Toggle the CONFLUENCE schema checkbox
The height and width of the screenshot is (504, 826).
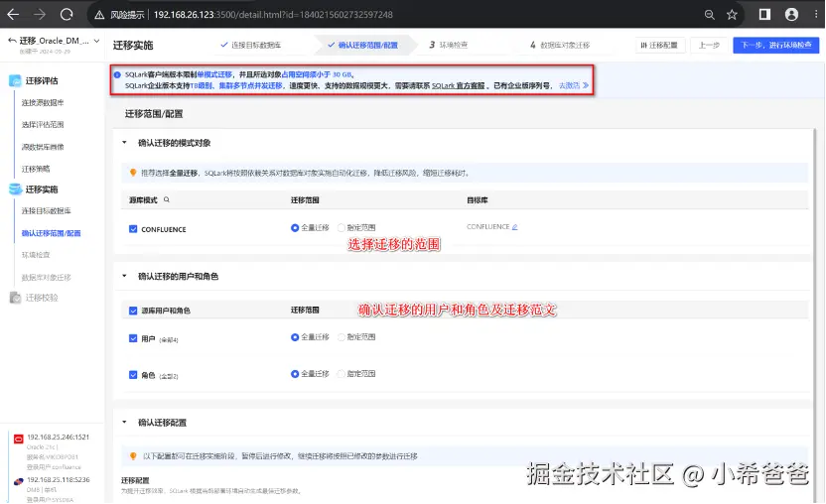(133, 229)
